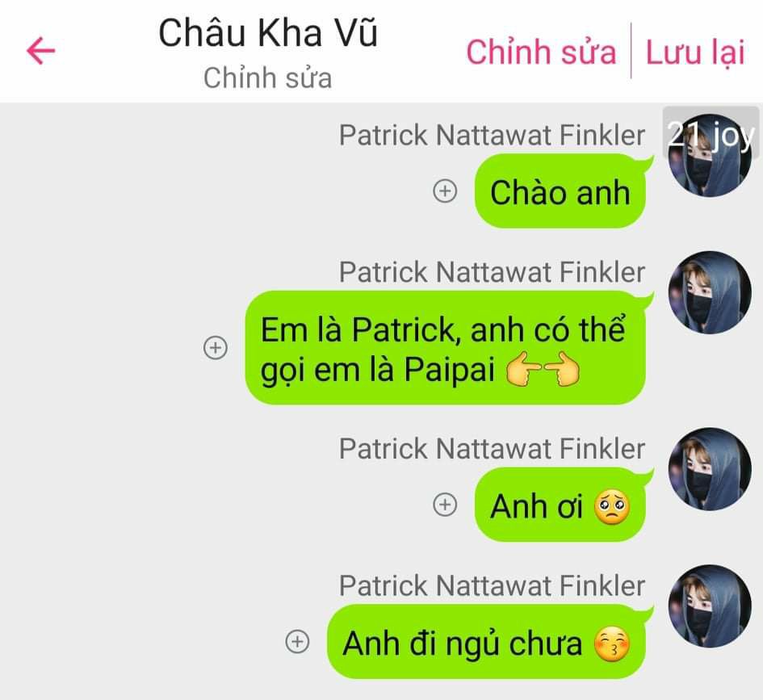Tap the "21 joy" watermark label
Image resolution: width=763 pixels, height=700 pixels.
(711, 134)
